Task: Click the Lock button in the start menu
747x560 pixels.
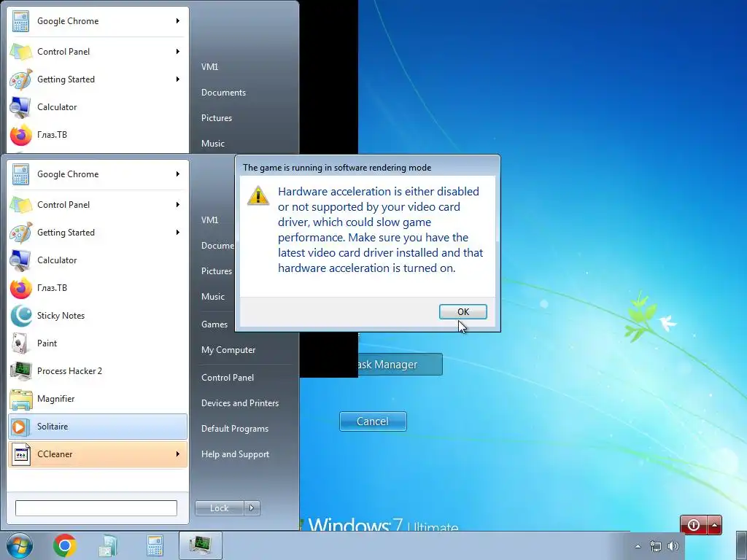Action: [x=219, y=508]
